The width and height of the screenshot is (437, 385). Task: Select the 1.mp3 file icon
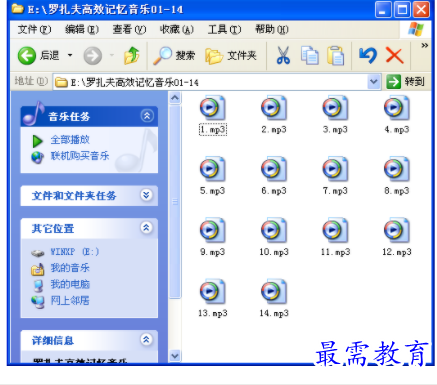(213, 108)
